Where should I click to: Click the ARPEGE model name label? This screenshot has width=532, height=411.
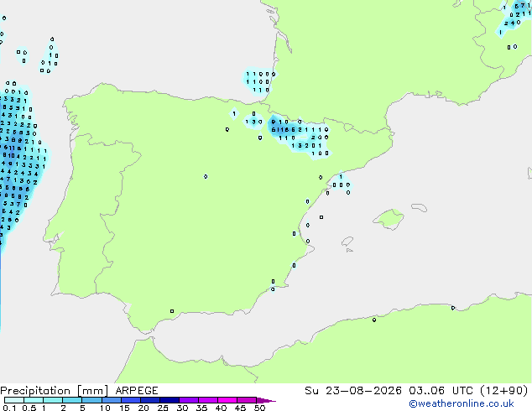click(137, 391)
